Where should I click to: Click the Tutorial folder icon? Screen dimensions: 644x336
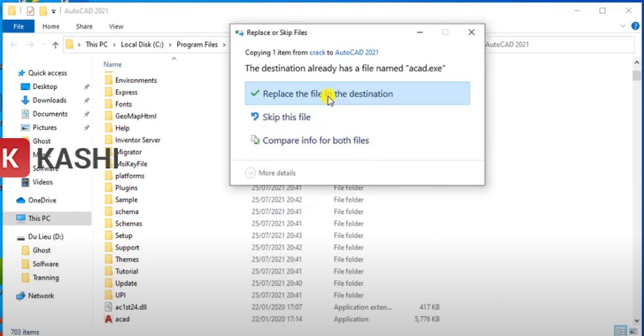109,271
